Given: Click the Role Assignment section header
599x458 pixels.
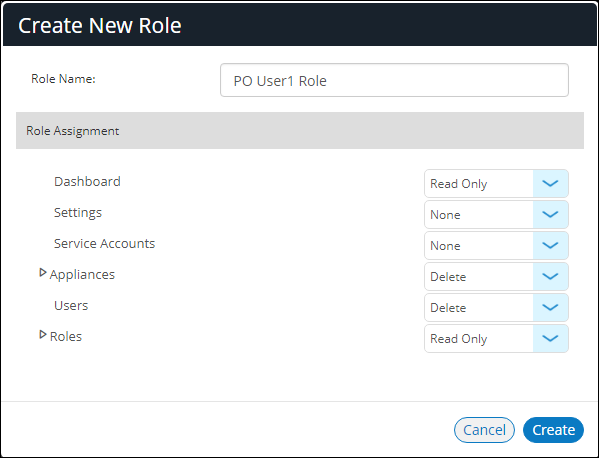Looking at the screenshot, I should point(300,131).
